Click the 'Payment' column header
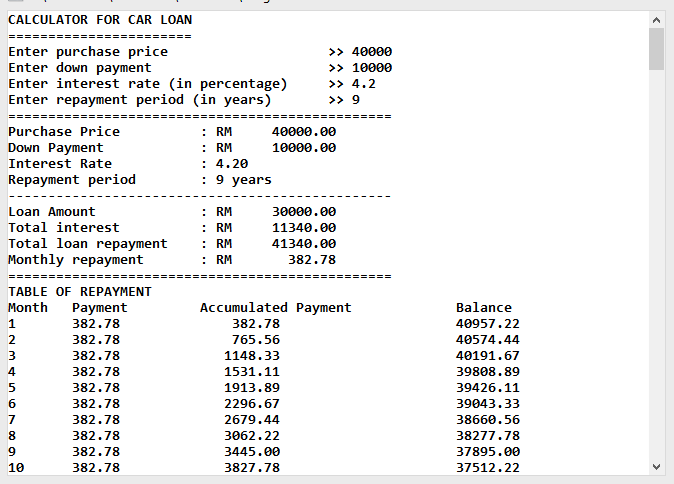 click(x=100, y=308)
